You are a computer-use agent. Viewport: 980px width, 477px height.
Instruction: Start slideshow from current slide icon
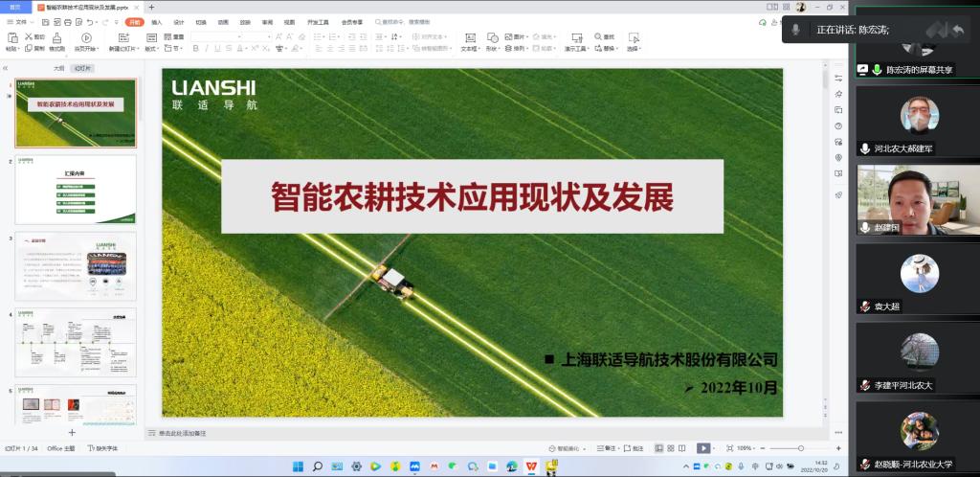click(87, 37)
